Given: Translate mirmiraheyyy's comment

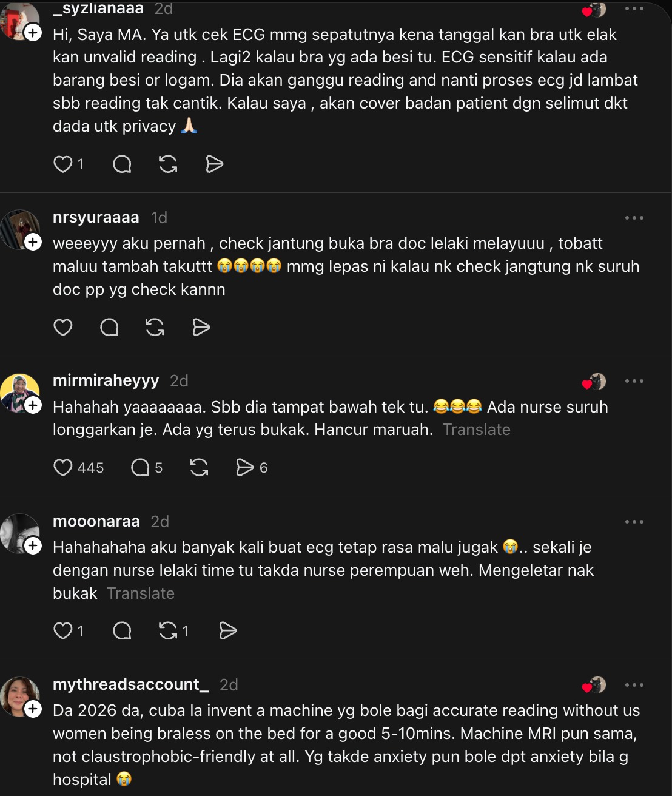Looking at the screenshot, I should (x=476, y=430).
